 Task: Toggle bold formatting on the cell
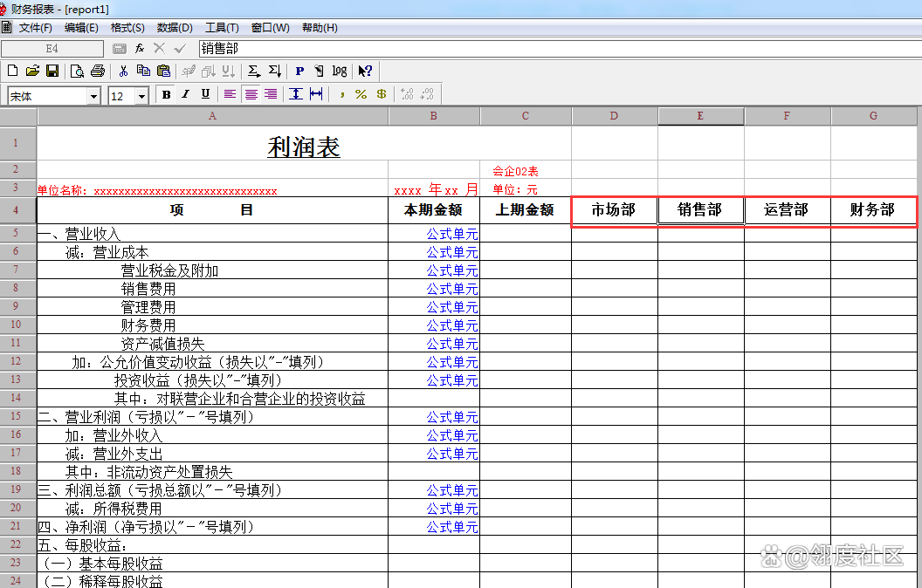click(166, 94)
